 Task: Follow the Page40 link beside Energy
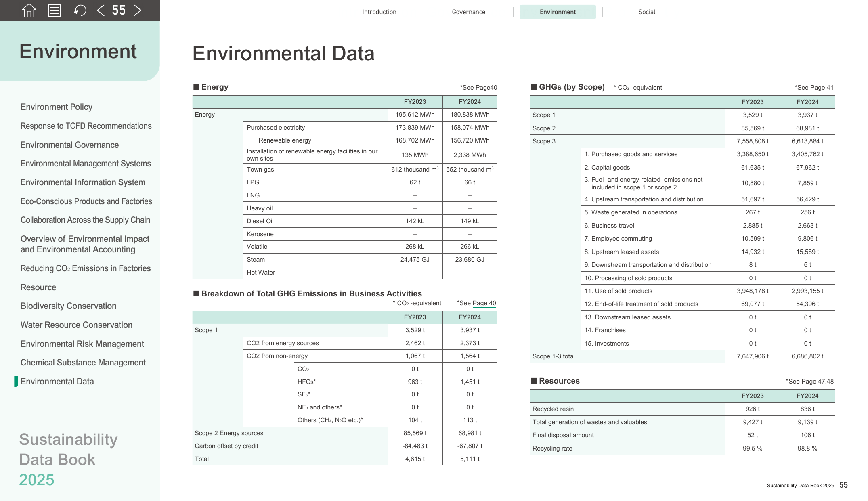click(x=486, y=88)
